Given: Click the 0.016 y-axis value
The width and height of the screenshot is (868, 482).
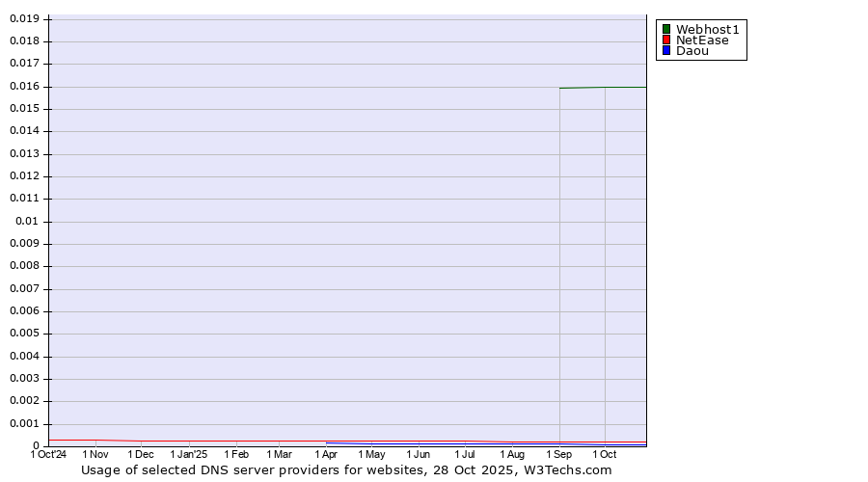Looking at the screenshot, I should tap(25, 86).
